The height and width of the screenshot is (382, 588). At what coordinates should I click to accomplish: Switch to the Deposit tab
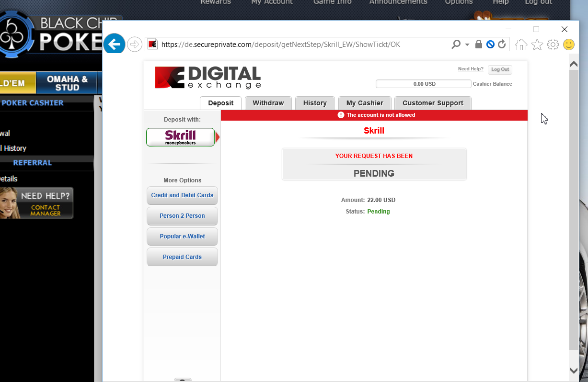pyautogui.click(x=221, y=103)
